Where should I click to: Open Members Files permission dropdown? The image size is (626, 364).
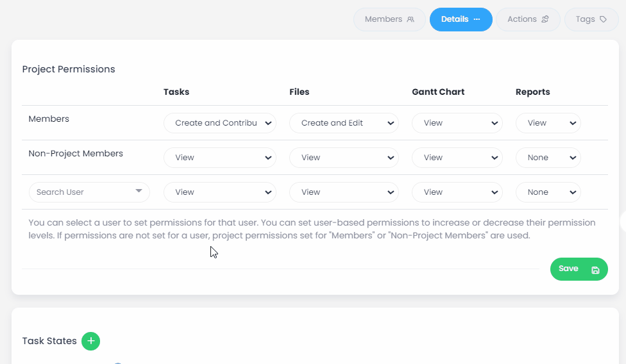(344, 123)
